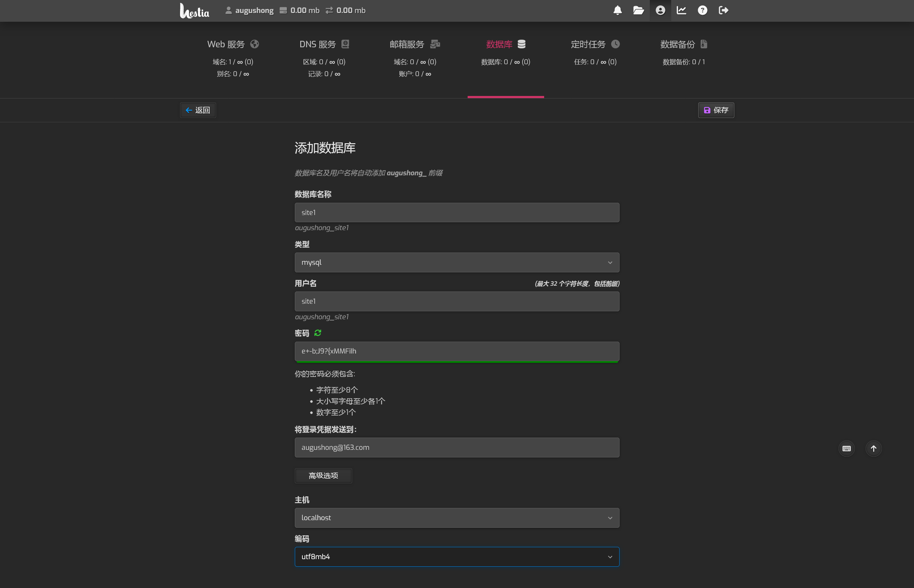Viewport: 914px width, 588px height.
Task: Open the notifications bell icon
Action: point(617,10)
